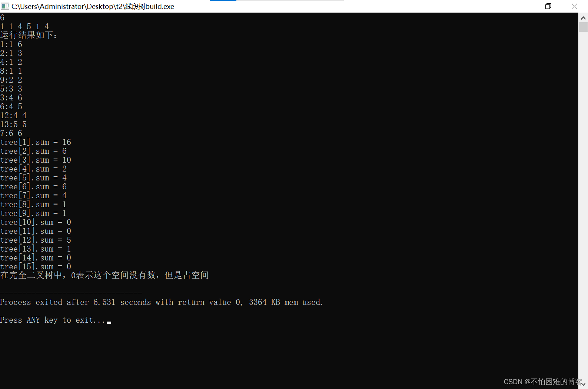Click the output line '1:1 6'
The width and height of the screenshot is (588, 389).
click(11, 44)
